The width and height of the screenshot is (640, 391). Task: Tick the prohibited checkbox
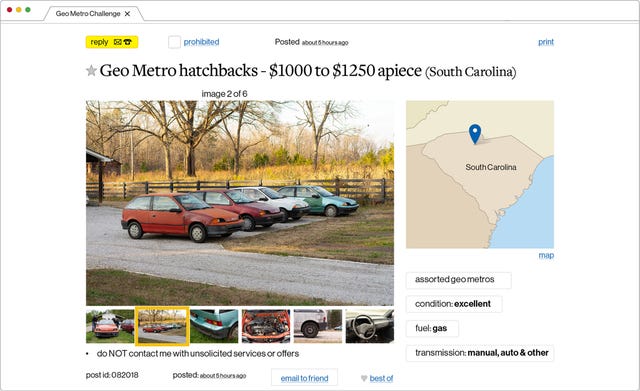[x=174, y=42]
